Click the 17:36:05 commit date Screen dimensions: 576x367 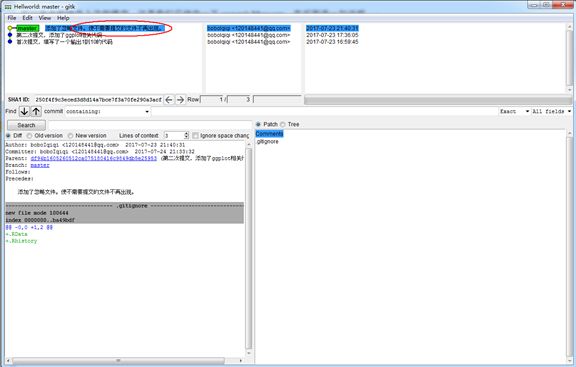click(332, 35)
